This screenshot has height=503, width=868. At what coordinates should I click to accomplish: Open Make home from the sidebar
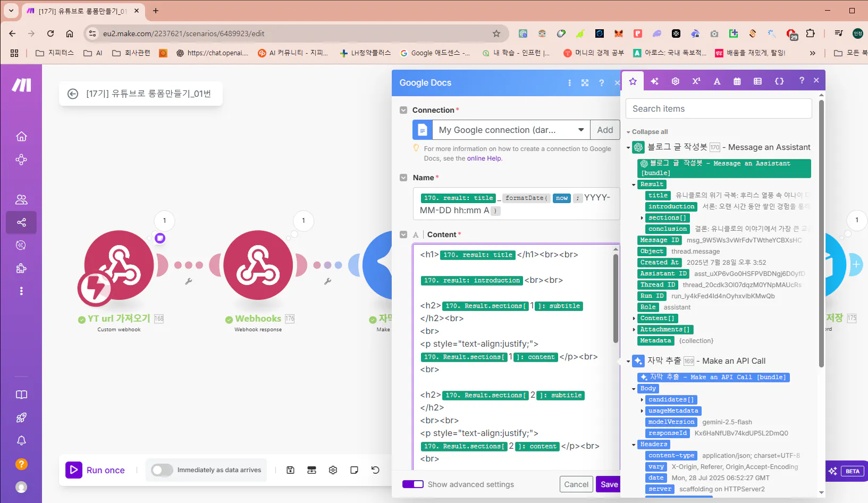pyautogui.click(x=21, y=137)
